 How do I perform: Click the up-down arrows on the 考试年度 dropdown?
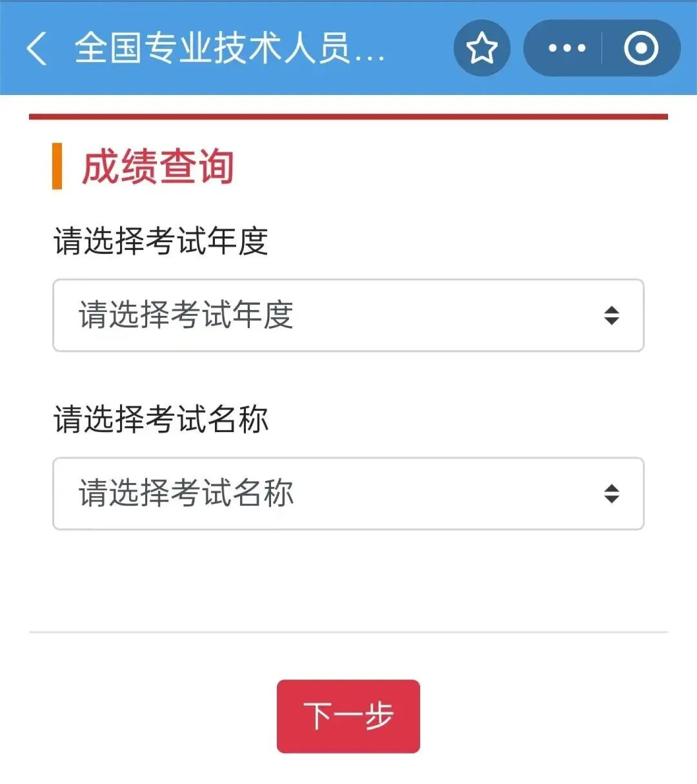click(x=611, y=316)
